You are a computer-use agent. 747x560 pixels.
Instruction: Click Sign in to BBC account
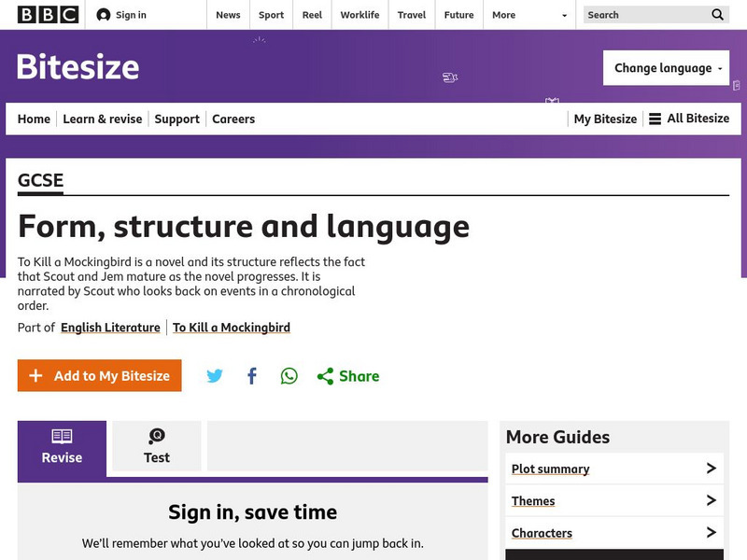[x=121, y=15]
